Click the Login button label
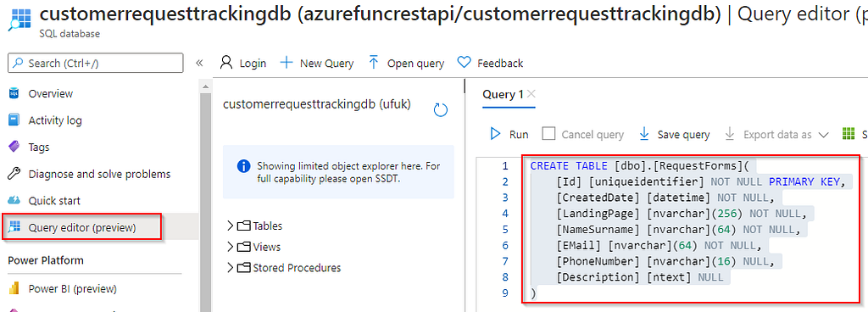Viewport: 868px width, 312px height. click(253, 63)
